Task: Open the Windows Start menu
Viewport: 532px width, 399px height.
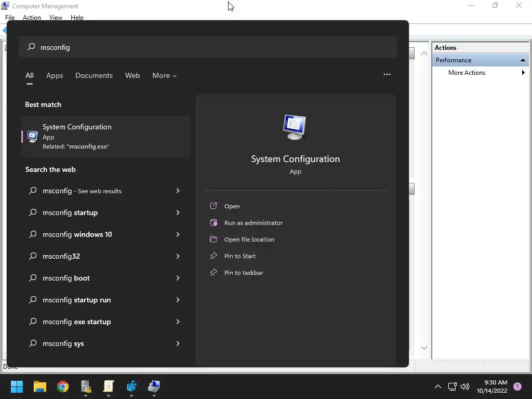Action: pyautogui.click(x=17, y=387)
